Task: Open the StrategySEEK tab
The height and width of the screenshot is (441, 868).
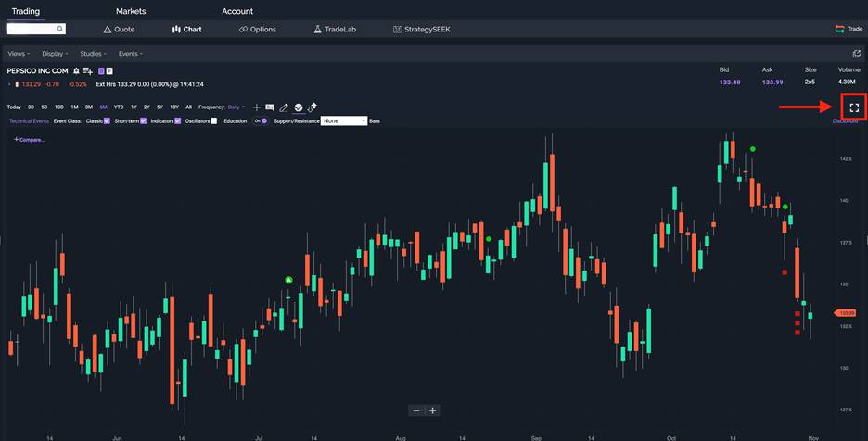Action: click(421, 30)
